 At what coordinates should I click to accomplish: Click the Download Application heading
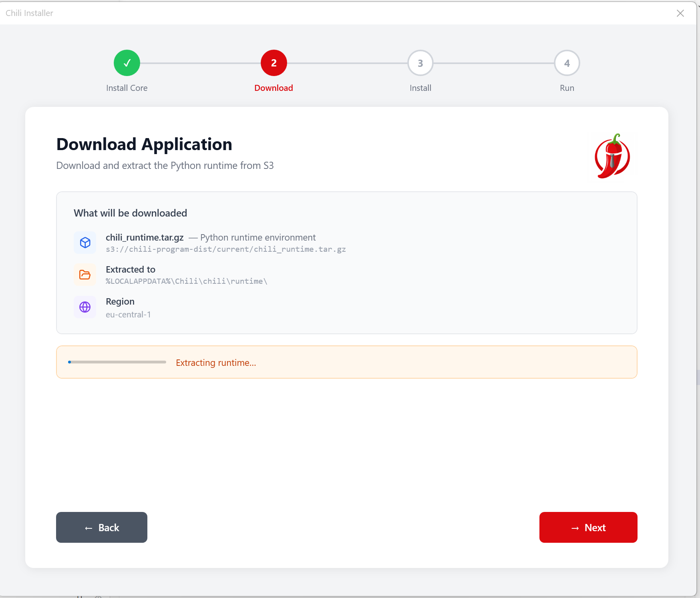pyautogui.click(x=144, y=144)
